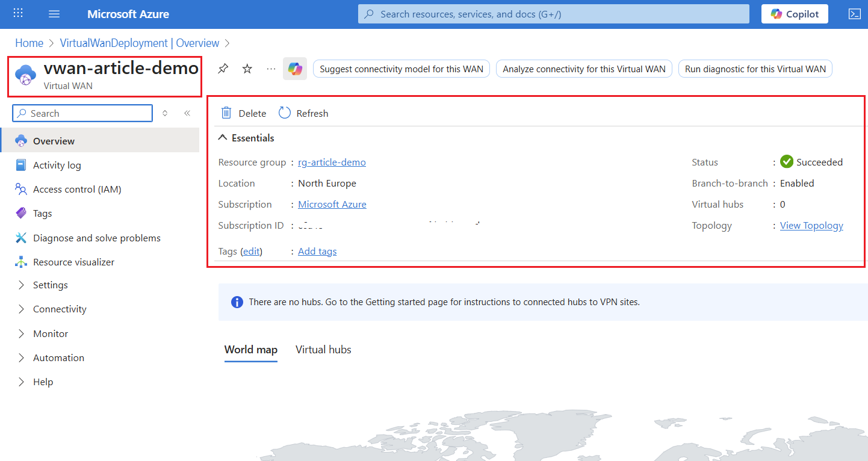Click the Refresh circular arrow icon
Viewport: 868px width, 461px height.
(x=285, y=113)
